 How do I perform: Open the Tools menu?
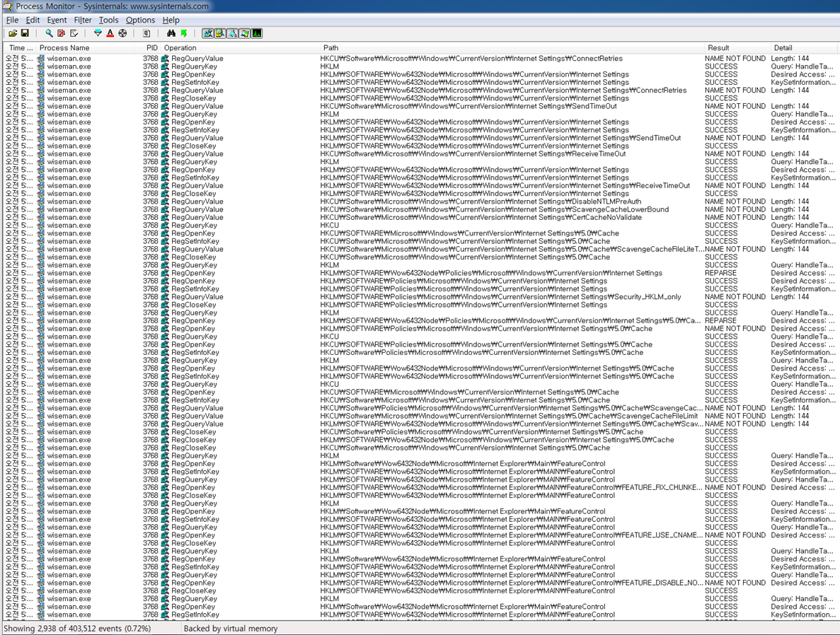pos(109,20)
